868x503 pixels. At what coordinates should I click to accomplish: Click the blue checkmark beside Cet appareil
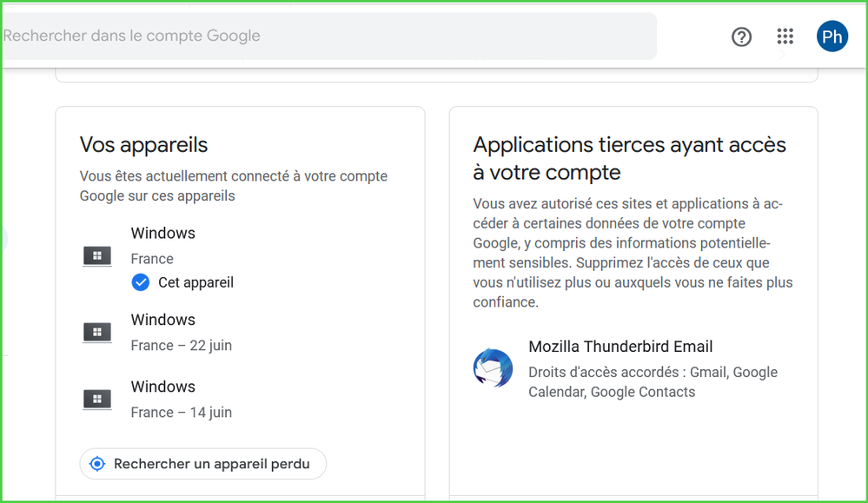(141, 282)
